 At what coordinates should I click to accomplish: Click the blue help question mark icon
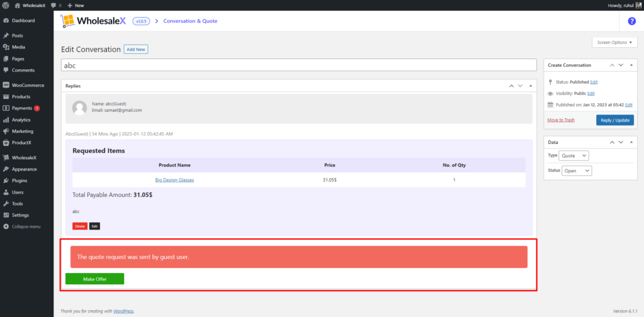pos(631,21)
